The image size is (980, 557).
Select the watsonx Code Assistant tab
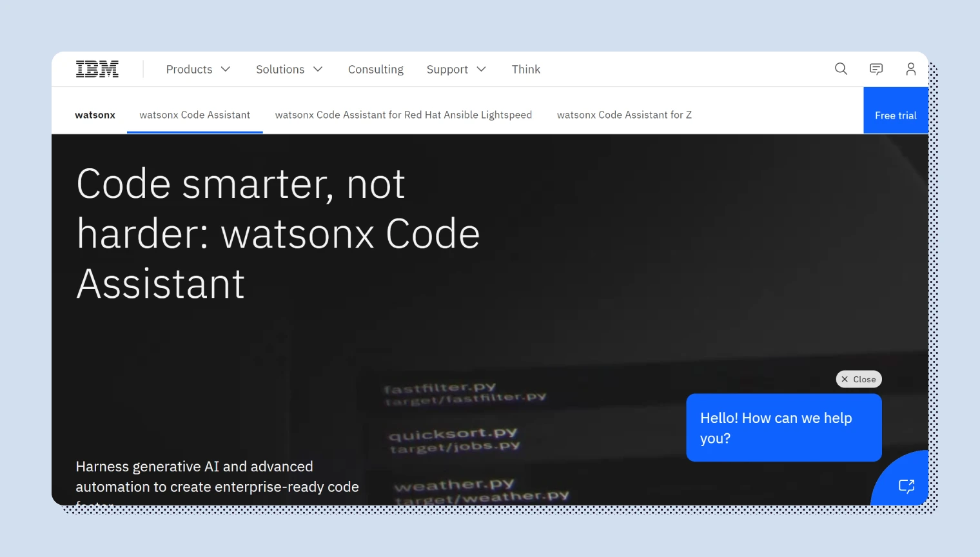tap(195, 115)
